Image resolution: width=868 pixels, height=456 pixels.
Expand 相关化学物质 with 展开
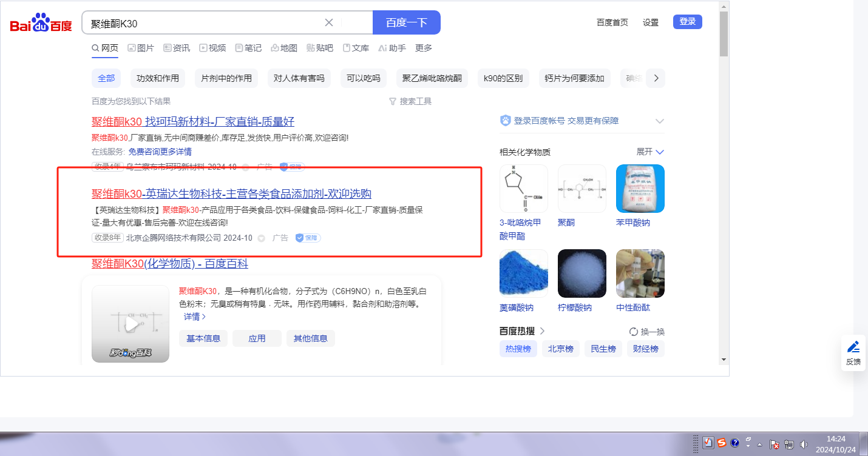[x=650, y=152]
